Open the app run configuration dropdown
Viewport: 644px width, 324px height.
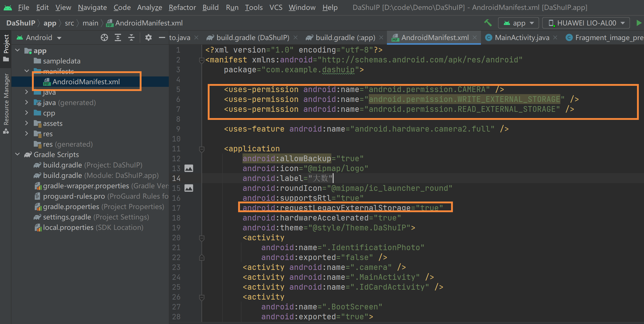click(x=518, y=23)
